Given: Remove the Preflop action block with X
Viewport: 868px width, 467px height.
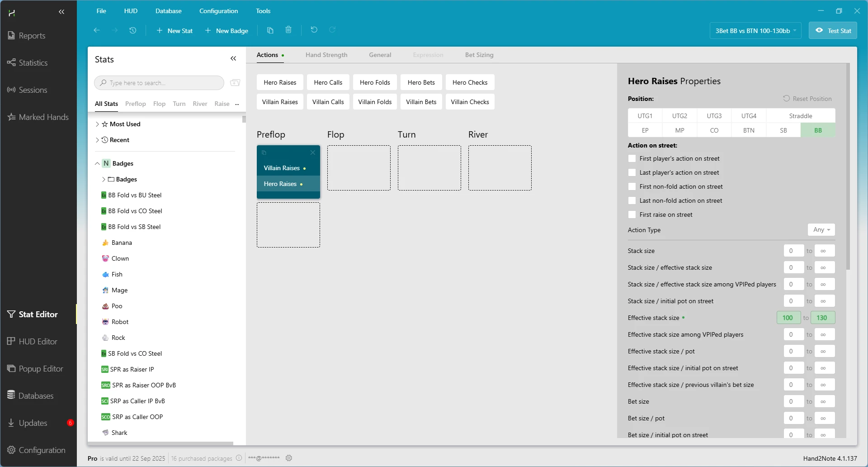Looking at the screenshot, I should point(312,153).
